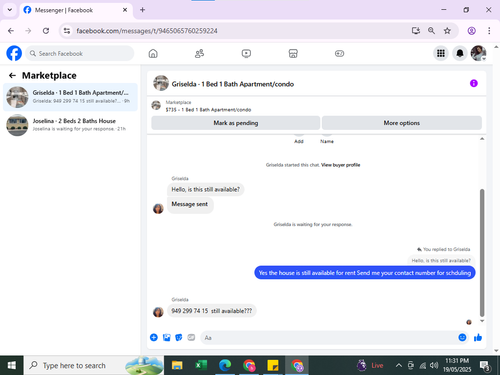The height and width of the screenshot is (375, 500).
Task: Click Windows taskbar search box
Action: (94, 365)
